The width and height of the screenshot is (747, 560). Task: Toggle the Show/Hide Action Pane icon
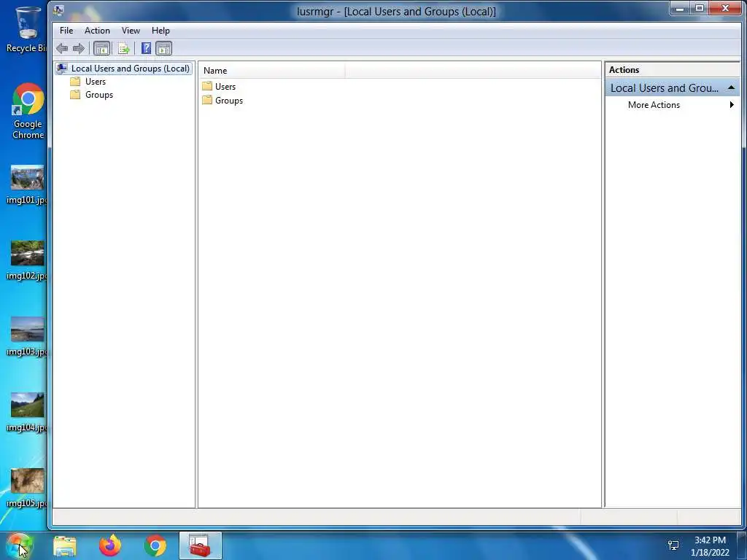coord(163,48)
